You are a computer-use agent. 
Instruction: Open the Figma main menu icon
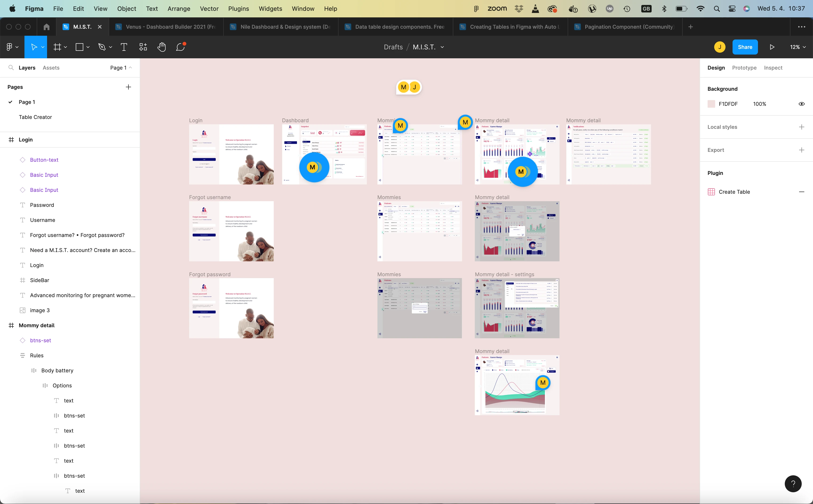click(12, 47)
